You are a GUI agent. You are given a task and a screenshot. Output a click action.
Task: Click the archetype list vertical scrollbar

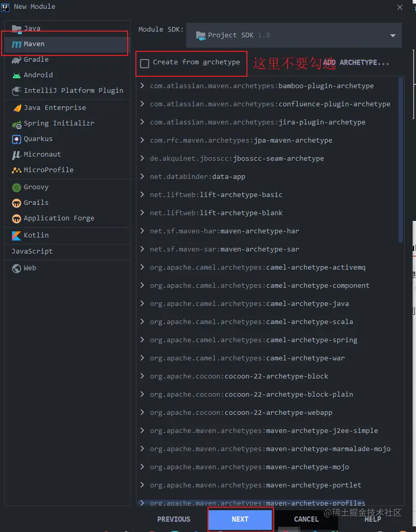[401, 160]
